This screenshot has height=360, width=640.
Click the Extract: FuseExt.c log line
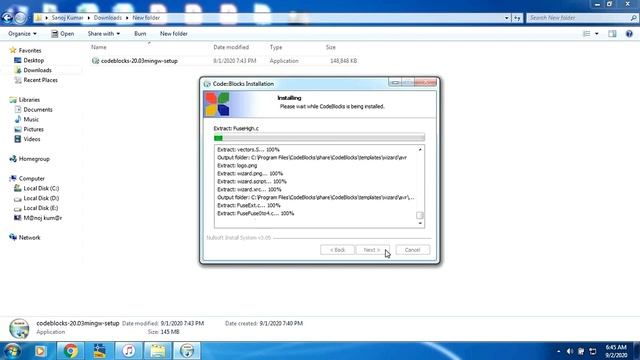[x=249, y=205]
